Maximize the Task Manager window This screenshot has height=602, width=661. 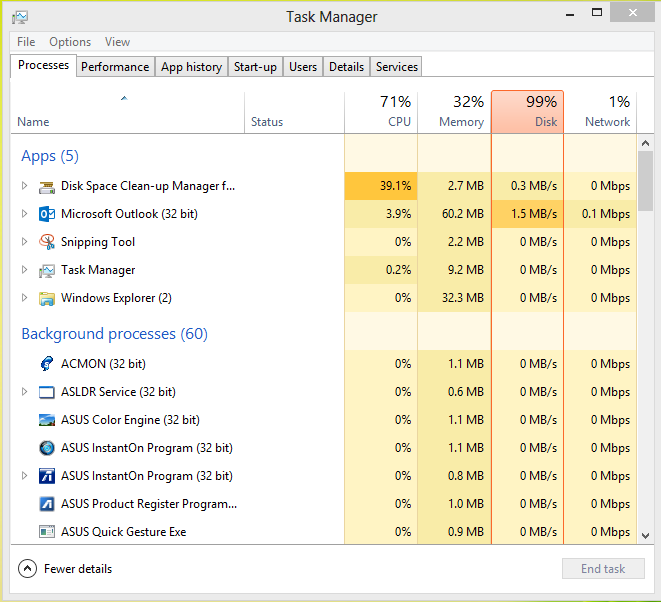597,13
